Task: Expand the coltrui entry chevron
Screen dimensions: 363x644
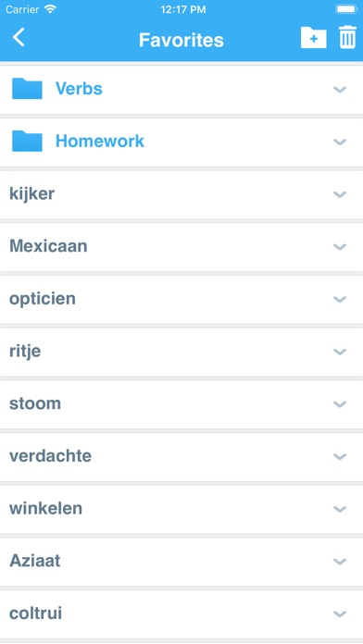Action: point(340,614)
